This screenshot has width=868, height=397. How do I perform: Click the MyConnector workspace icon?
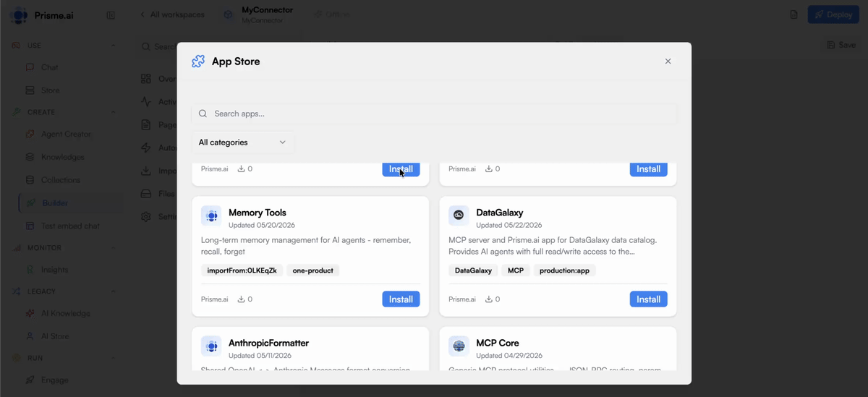pos(229,14)
